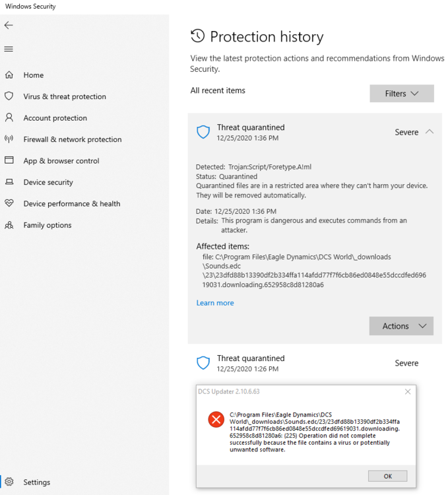The image size is (448, 495).
Task: Expand the 1:26 PM threat quarantined entry
Action: (406, 363)
